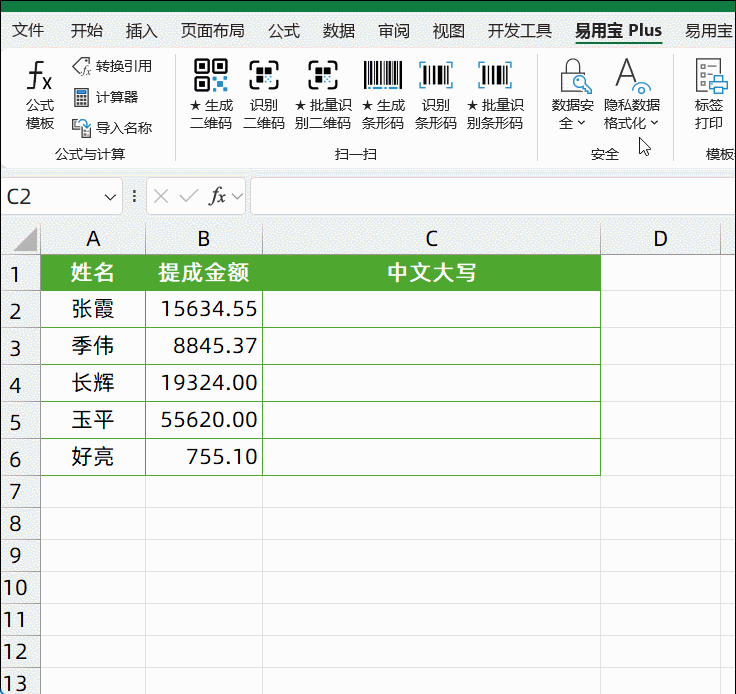The height and width of the screenshot is (694, 736).
Task: Click Recognize QR Code (识别二维码) icon
Action: pos(264,94)
